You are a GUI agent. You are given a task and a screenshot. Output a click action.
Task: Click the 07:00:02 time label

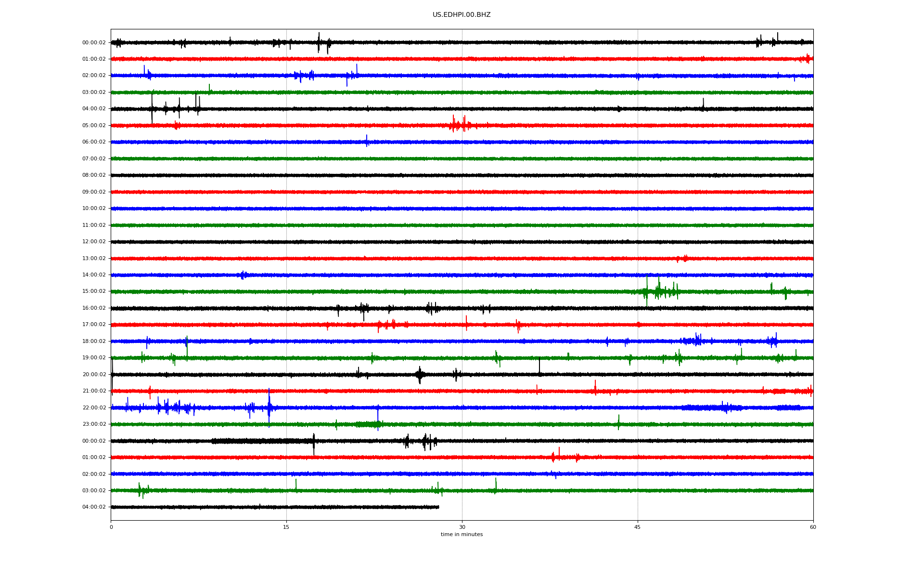tap(94, 159)
